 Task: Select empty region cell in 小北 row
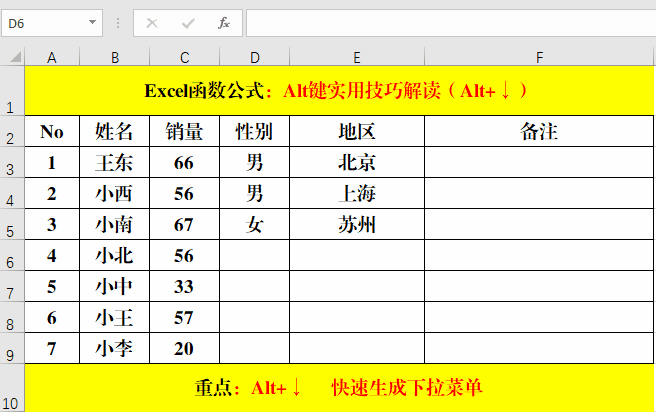357,255
